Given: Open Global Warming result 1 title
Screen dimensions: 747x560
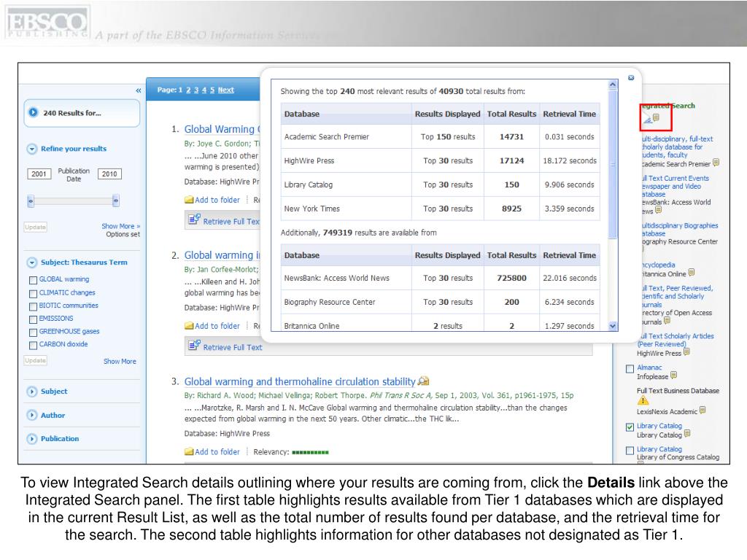Looking at the screenshot, I should point(222,129).
